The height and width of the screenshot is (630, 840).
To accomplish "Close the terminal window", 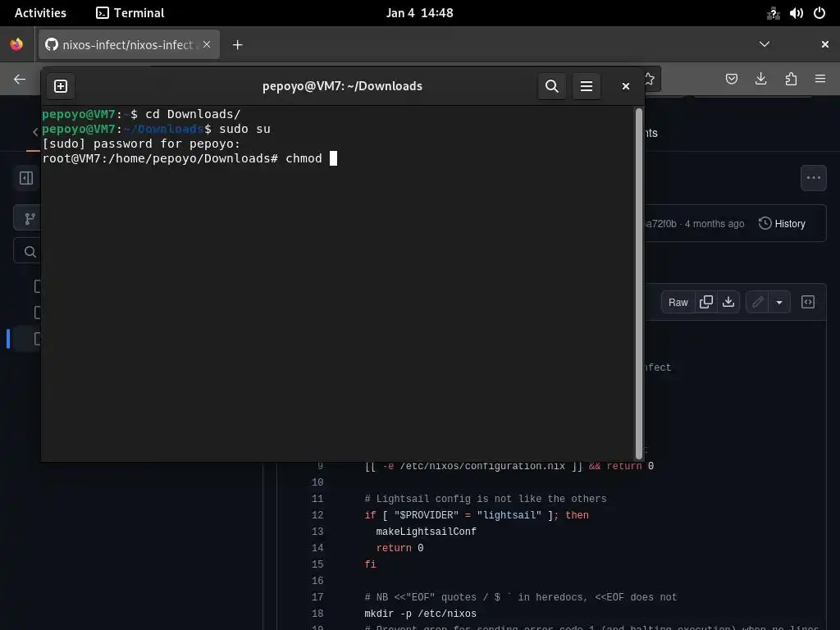I will tap(625, 86).
